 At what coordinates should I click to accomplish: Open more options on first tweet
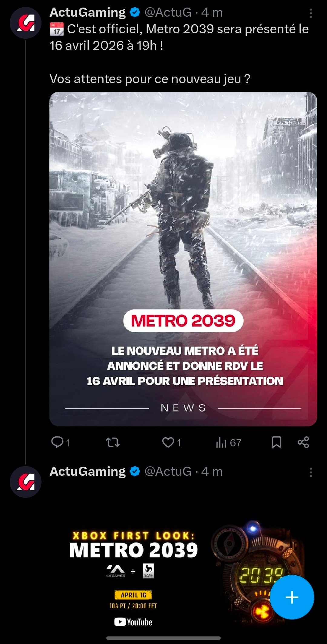[311, 13]
